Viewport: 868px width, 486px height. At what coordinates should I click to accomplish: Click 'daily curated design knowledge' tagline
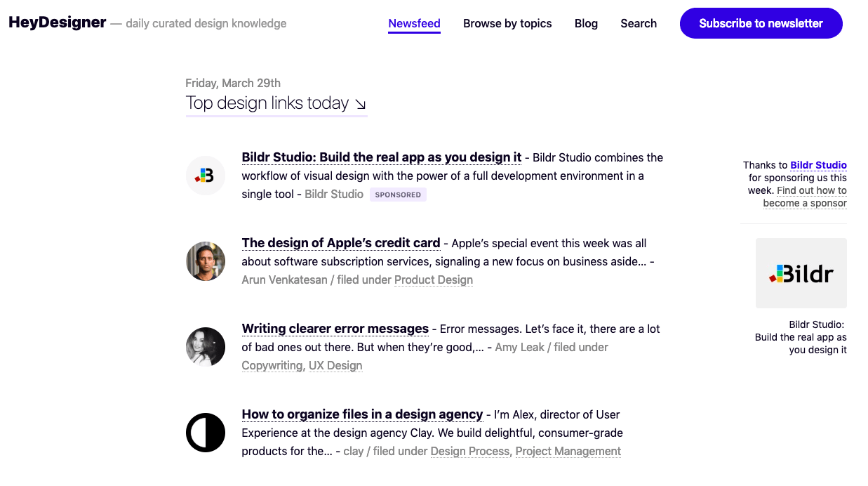206,23
